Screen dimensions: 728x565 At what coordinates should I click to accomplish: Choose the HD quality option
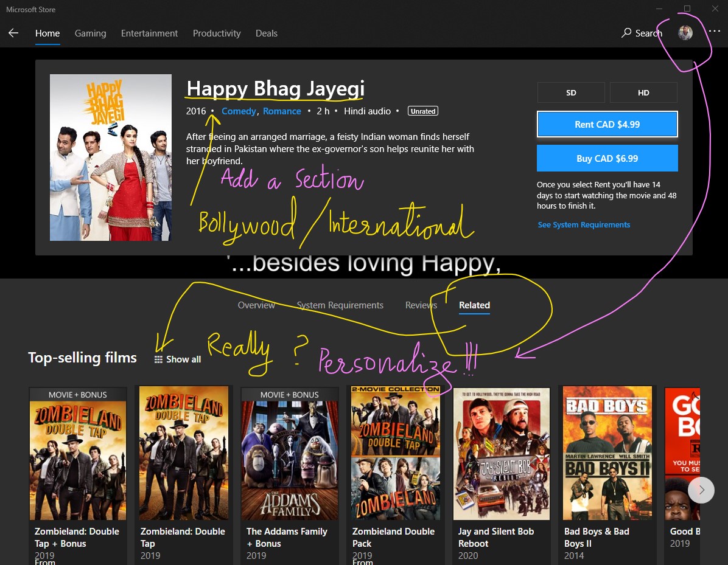(x=643, y=93)
